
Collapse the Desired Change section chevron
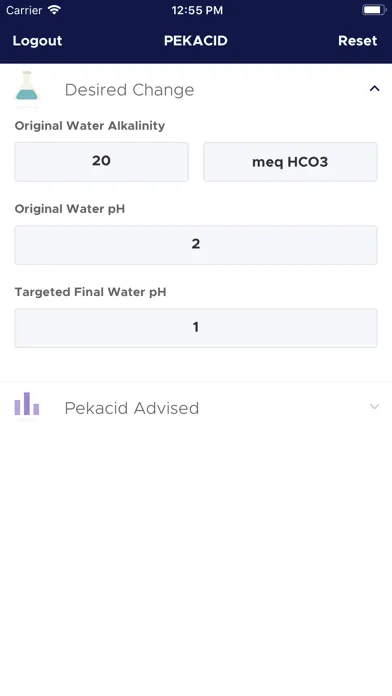[x=374, y=89]
